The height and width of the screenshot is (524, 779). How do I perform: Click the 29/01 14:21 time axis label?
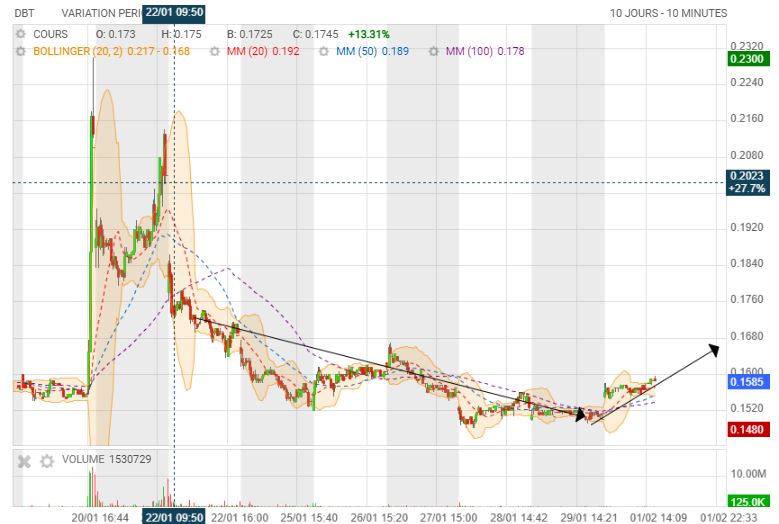click(x=589, y=518)
